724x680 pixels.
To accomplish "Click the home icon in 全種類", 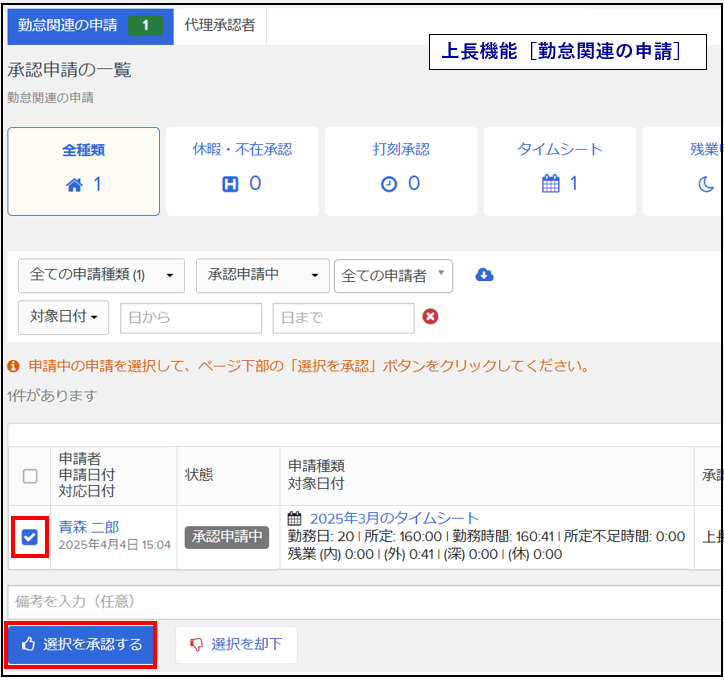I will [x=74, y=185].
